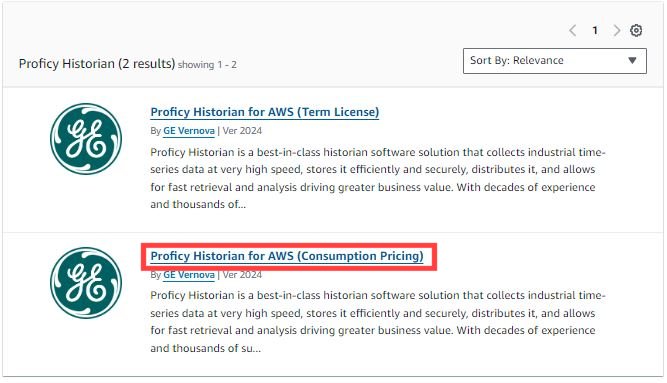Viewport: 667px width, 383px height.
Task: Click the 'Proficy Historian (2 results)' heading
Action: (97, 64)
